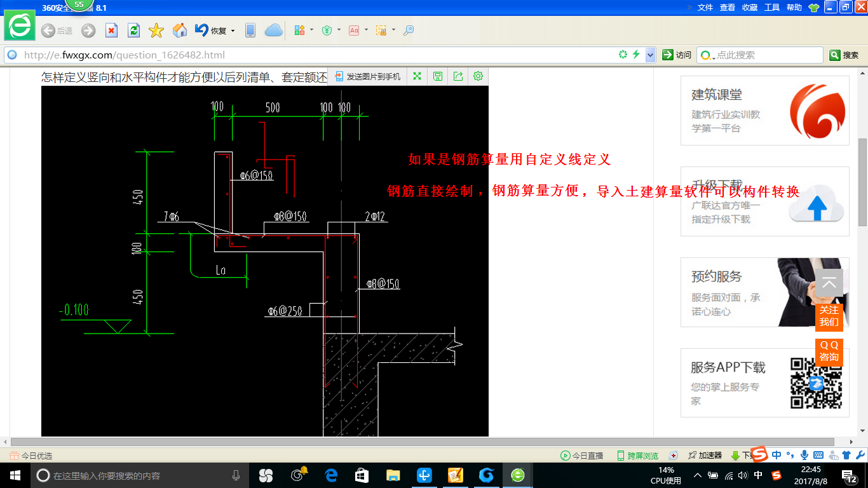Screen dimensions: 868x488
Task: Click the orange QQ咨询 button
Action: (x=829, y=351)
